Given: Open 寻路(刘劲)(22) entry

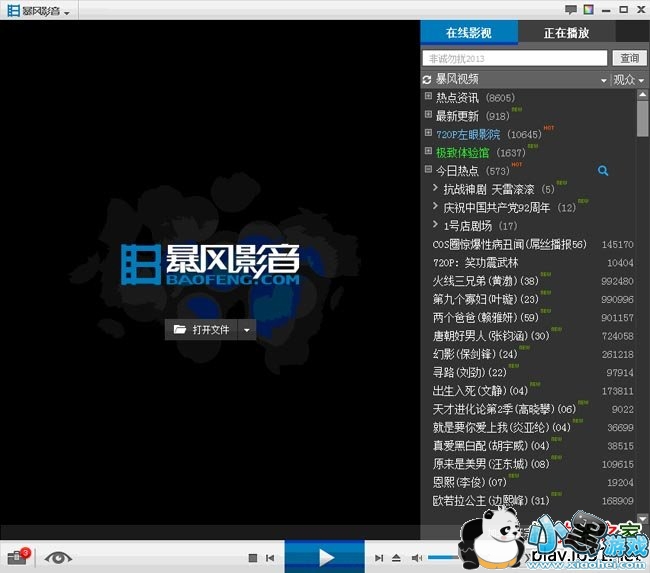Looking at the screenshot, I should (x=532, y=372).
